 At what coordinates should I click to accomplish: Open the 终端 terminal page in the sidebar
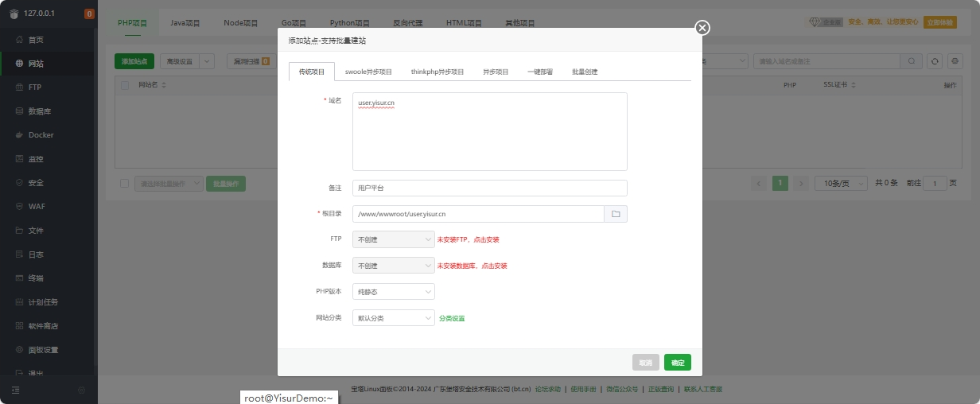coord(36,278)
